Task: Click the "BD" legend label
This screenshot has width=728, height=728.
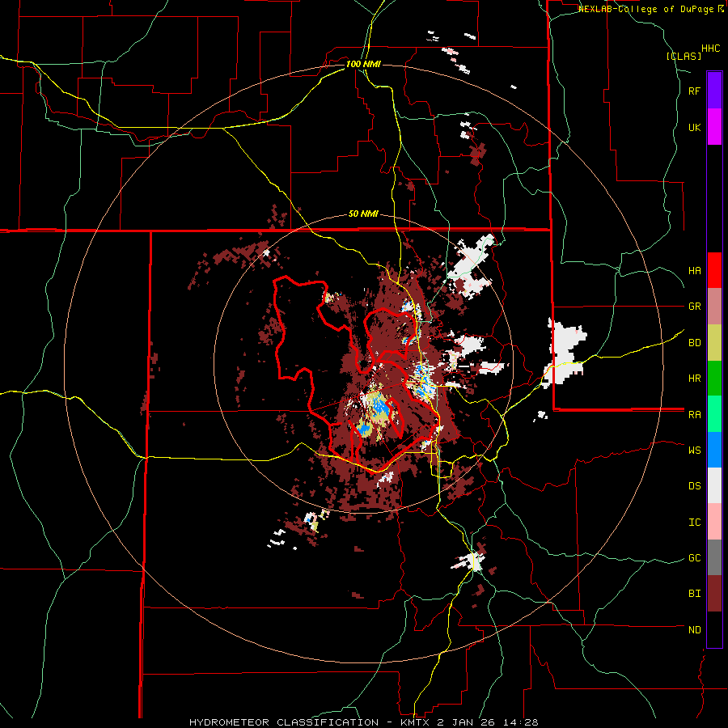Action: click(x=694, y=343)
